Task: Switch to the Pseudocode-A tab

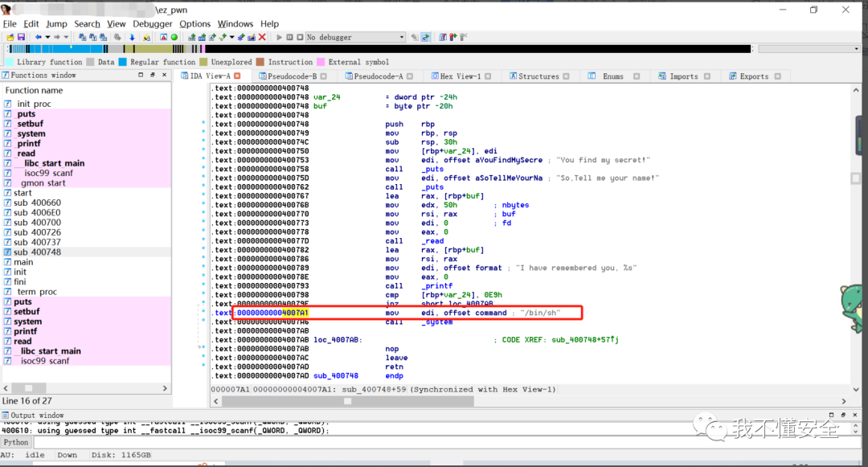Action: click(x=378, y=76)
